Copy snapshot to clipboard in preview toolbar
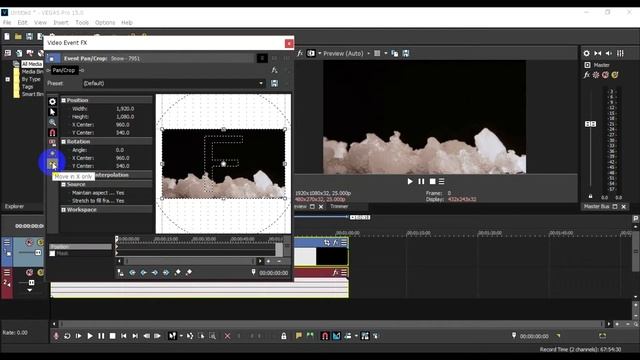This screenshot has width=640, height=360. tap(395, 53)
